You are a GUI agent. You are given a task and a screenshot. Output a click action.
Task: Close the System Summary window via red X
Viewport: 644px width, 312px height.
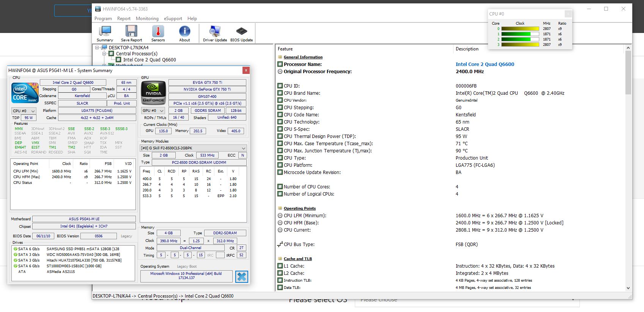coord(246,70)
